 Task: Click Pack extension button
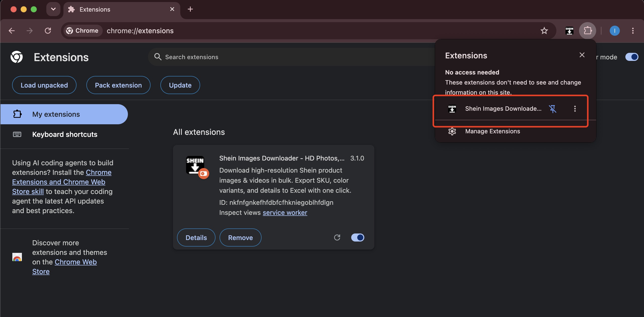click(x=118, y=85)
